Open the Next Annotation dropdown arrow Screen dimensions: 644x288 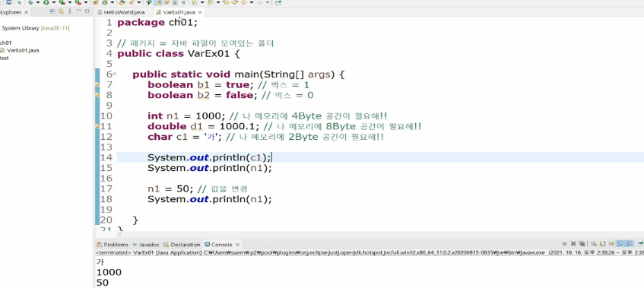click(x=202, y=2)
